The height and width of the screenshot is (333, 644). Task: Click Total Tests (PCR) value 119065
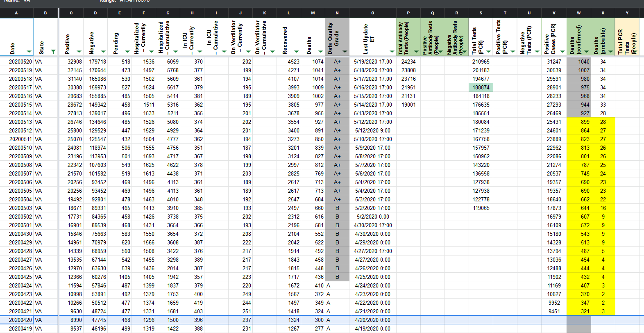pyautogui.click(x=481, y=208)
